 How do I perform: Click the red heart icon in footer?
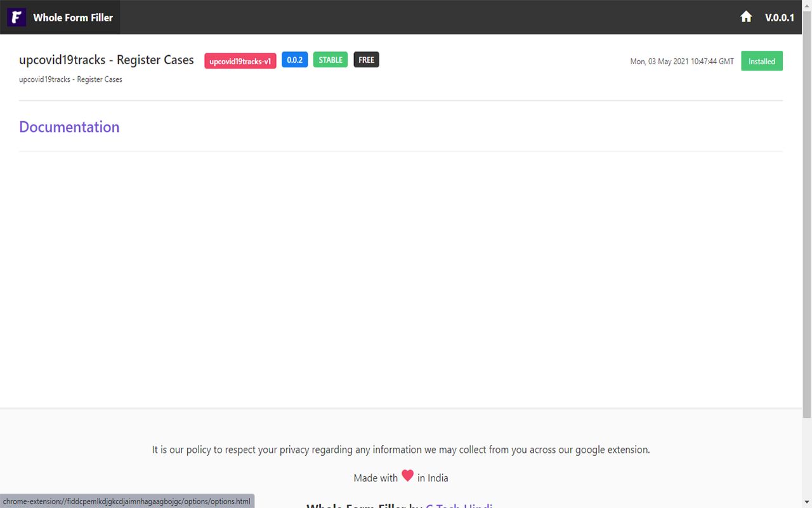point(407,476)
